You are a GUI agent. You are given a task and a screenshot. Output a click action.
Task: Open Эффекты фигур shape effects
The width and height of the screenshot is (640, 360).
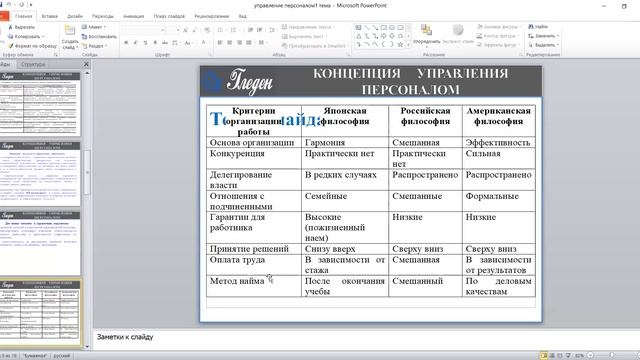pos(498,45)
